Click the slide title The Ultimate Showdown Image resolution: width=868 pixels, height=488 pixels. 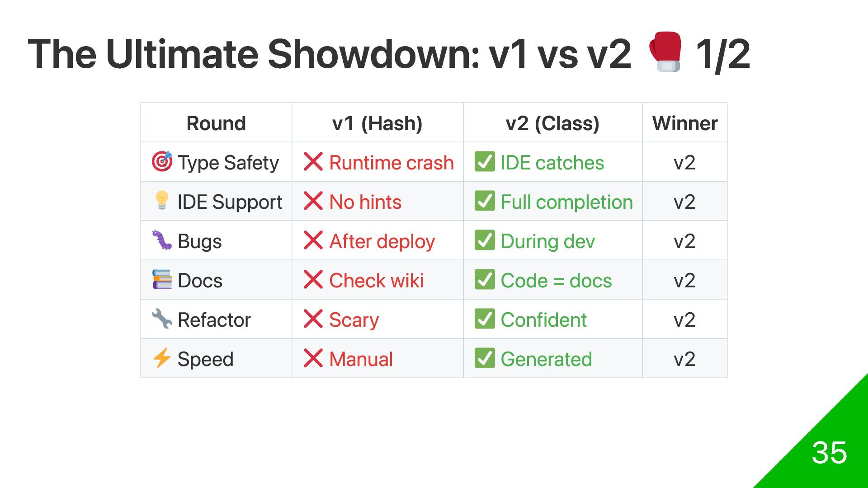coord(329,54)
